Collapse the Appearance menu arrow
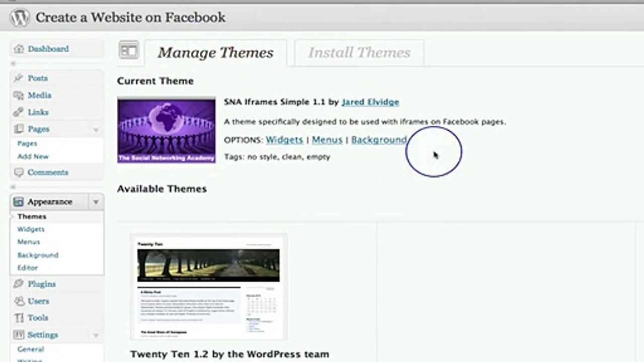Screen dimensions: 644x362 (x=96, y=202)
